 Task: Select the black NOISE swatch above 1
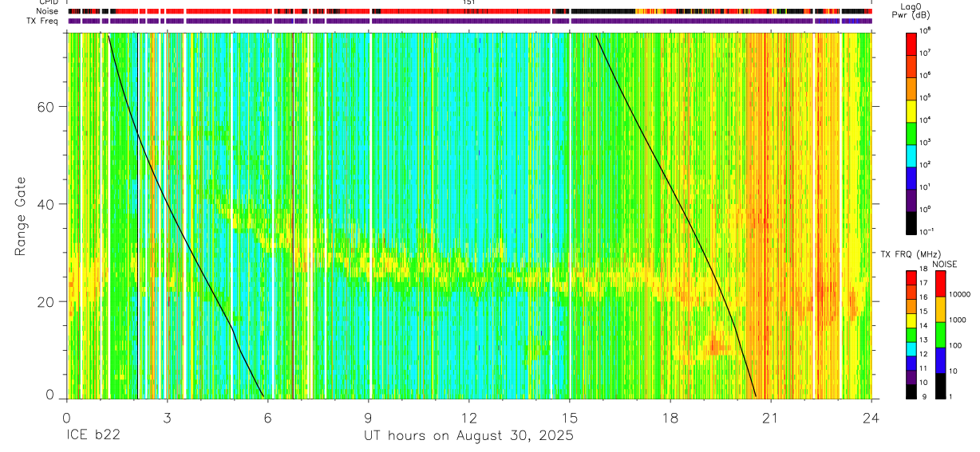(939, 386)
